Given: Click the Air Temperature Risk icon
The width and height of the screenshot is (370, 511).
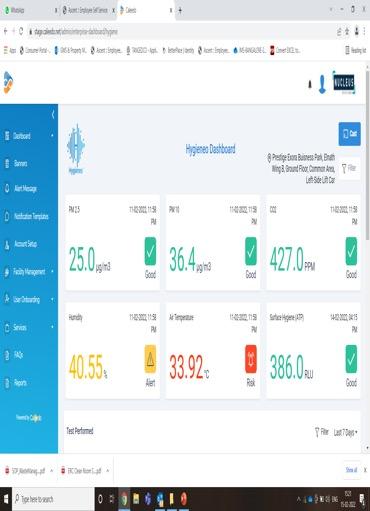Looking at the screenshot, I should point(251,359).
